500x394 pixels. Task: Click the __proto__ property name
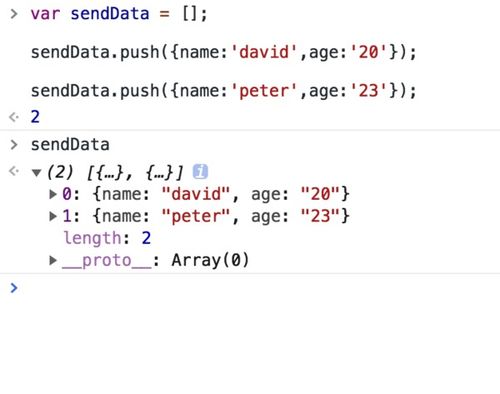pyautogui.click(x=107, y=261)
